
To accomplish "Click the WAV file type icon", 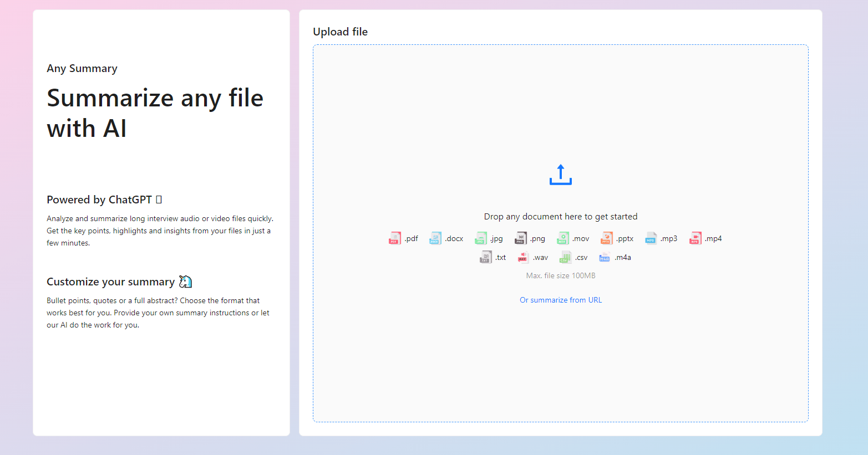I will tap(522, 257).
